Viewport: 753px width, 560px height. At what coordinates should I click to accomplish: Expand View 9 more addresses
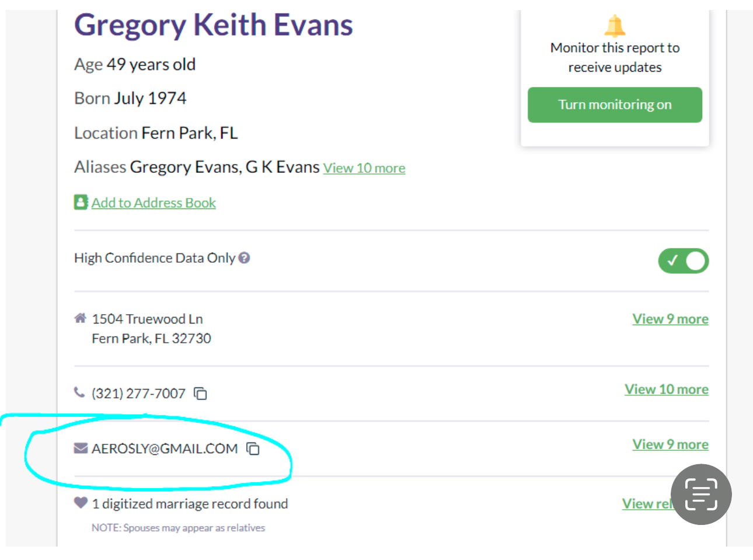point(670,319)
